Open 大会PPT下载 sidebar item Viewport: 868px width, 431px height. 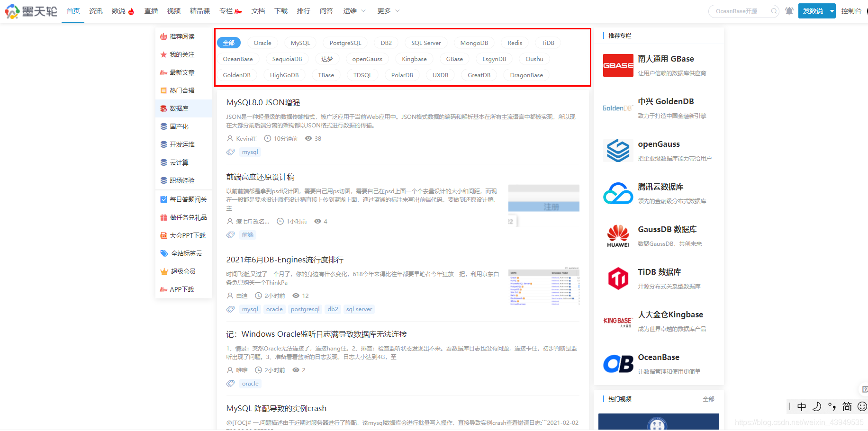click(183, 235)
